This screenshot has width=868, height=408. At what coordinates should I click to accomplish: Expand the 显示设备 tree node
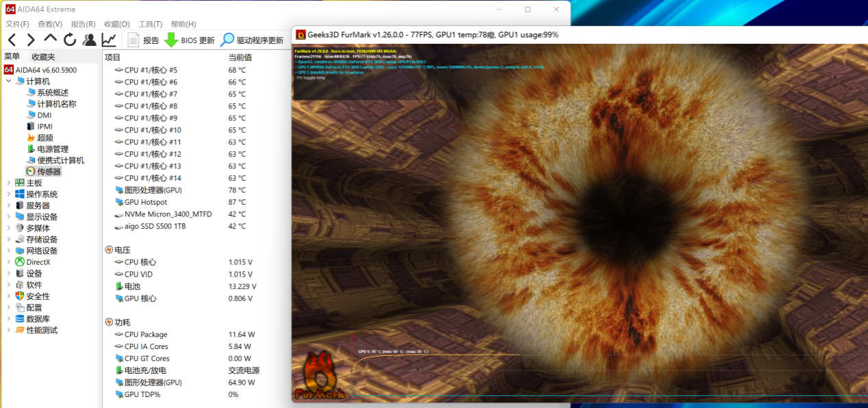point(9,217)
